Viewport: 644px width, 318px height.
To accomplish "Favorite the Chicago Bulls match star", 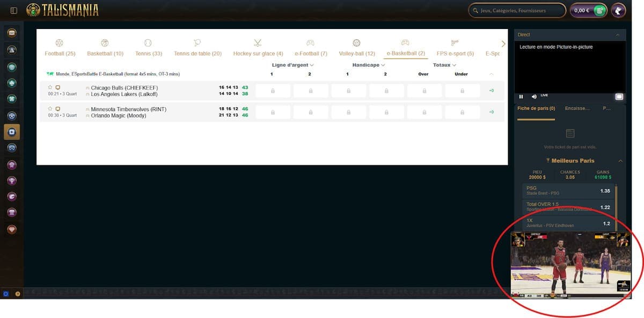I will (50, 87).
